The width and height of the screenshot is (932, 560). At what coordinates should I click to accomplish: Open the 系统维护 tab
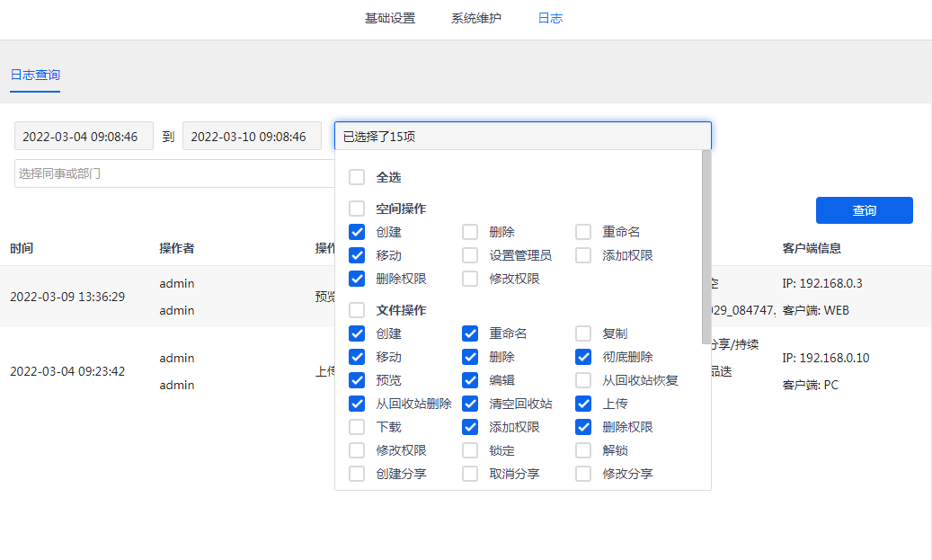tap(476, 18)
